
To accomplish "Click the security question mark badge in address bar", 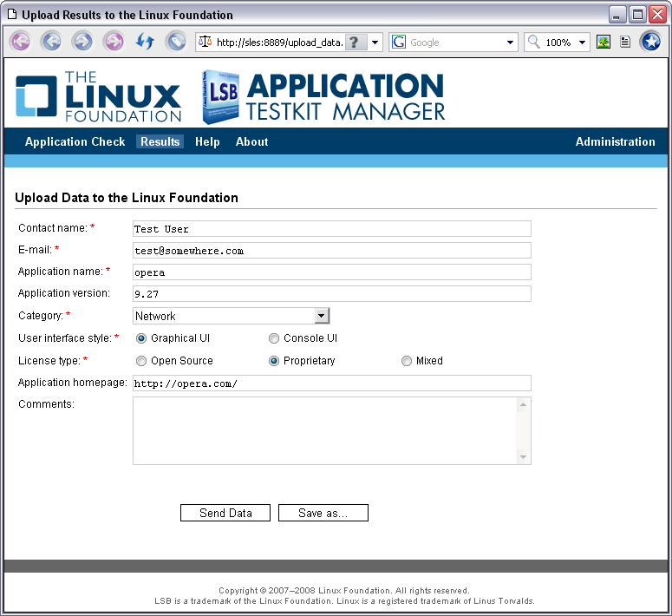I will (x=356, y=43).
